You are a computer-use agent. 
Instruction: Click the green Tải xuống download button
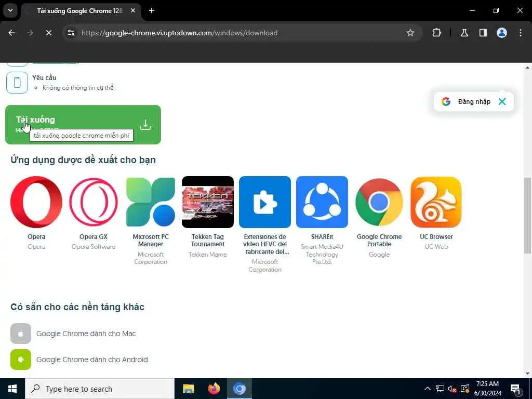83,125
